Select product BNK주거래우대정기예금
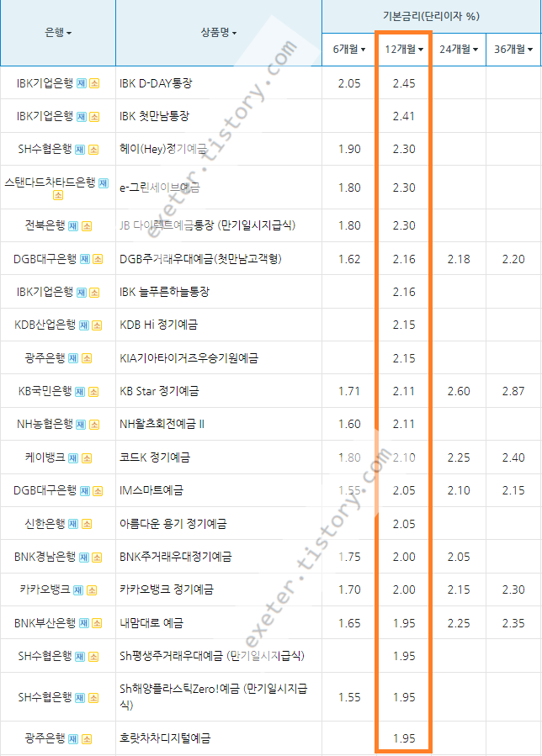 (176, 557)
